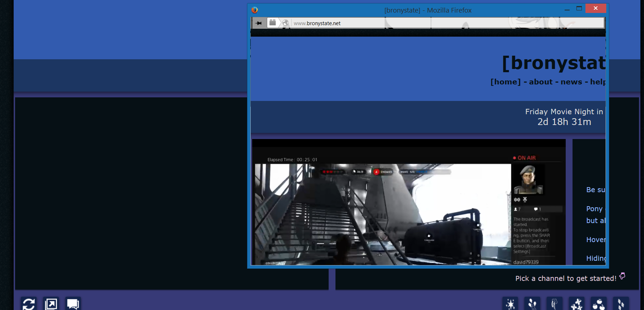The height and width of the screenshot is (310, 644).
Task: Close the Firefox window
Action: pos(596,8)
